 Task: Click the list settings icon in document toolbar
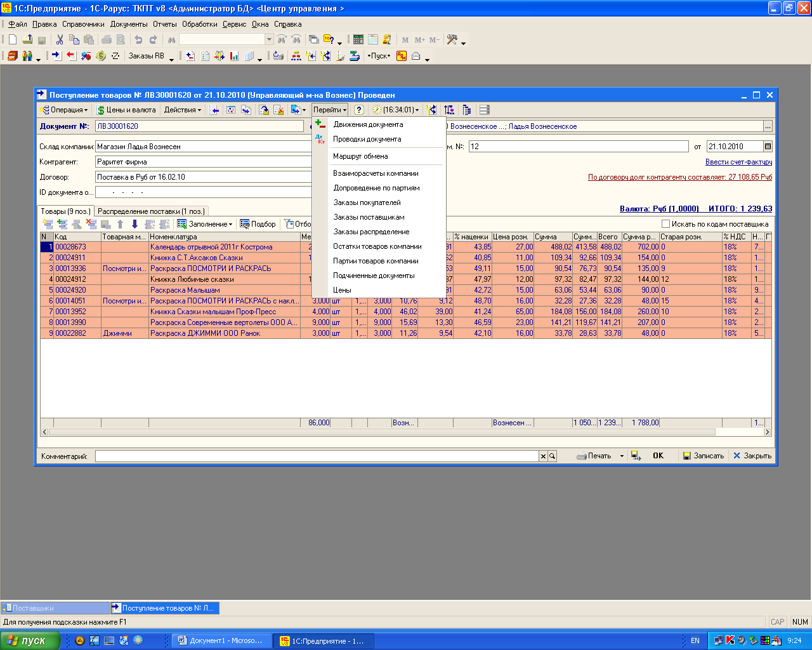[x=485, y=110]
